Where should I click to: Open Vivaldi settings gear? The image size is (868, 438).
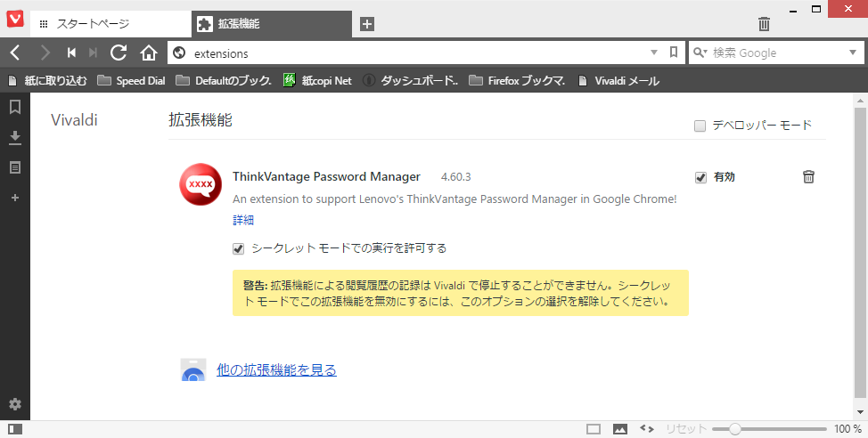coord(15,403)
